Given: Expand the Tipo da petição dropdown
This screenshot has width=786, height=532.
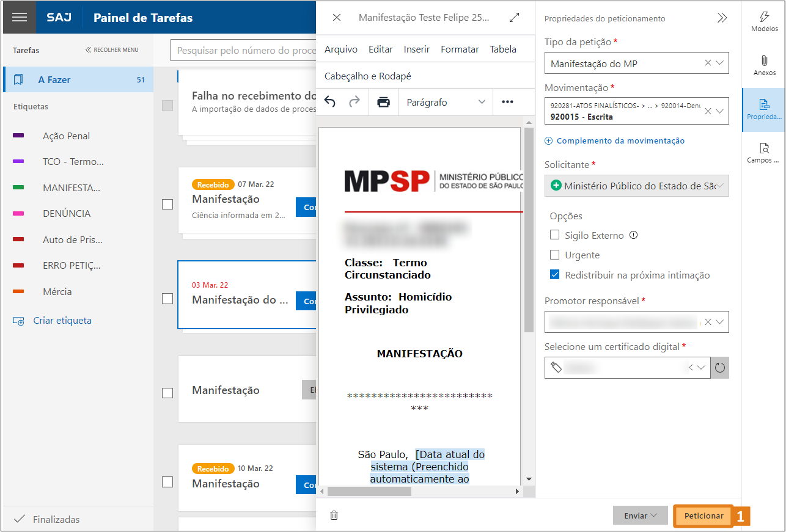Looking at the screenshot, I should coord(719,63).
